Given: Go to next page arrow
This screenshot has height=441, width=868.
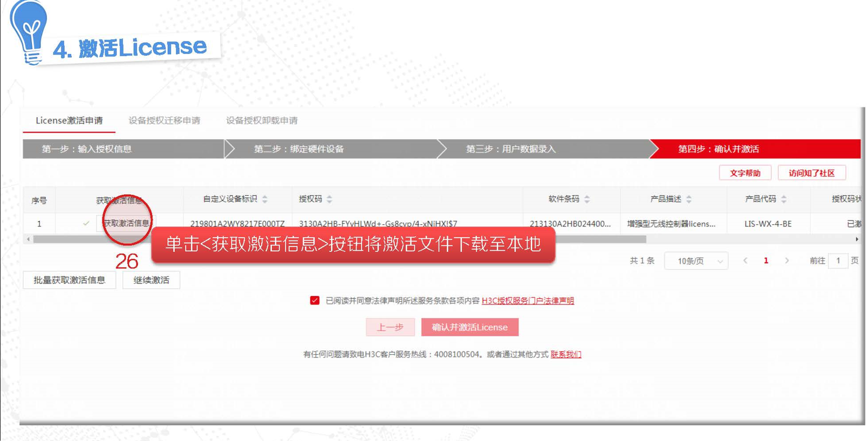Looking at the screenshot, I should pyautogui.click(x=787, y=261).
